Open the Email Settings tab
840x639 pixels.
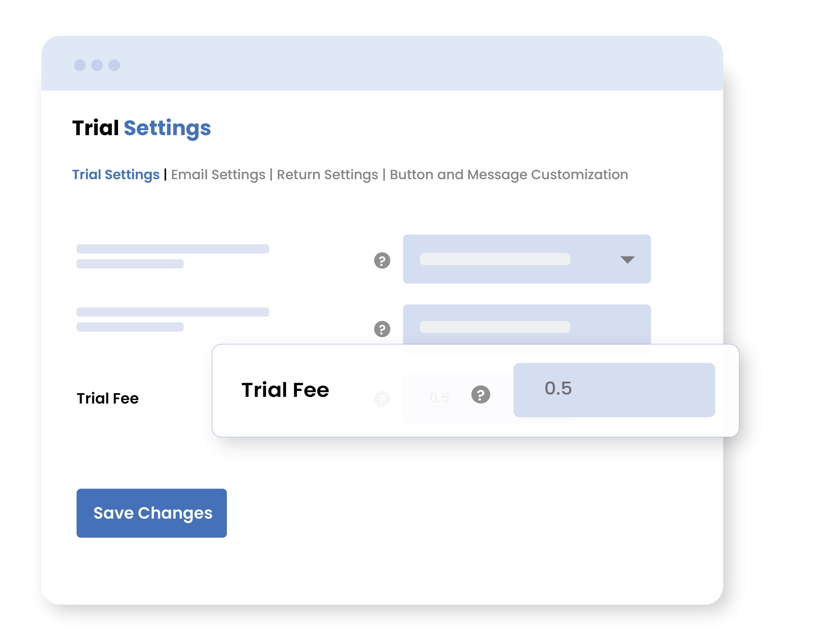pos(218,175)
